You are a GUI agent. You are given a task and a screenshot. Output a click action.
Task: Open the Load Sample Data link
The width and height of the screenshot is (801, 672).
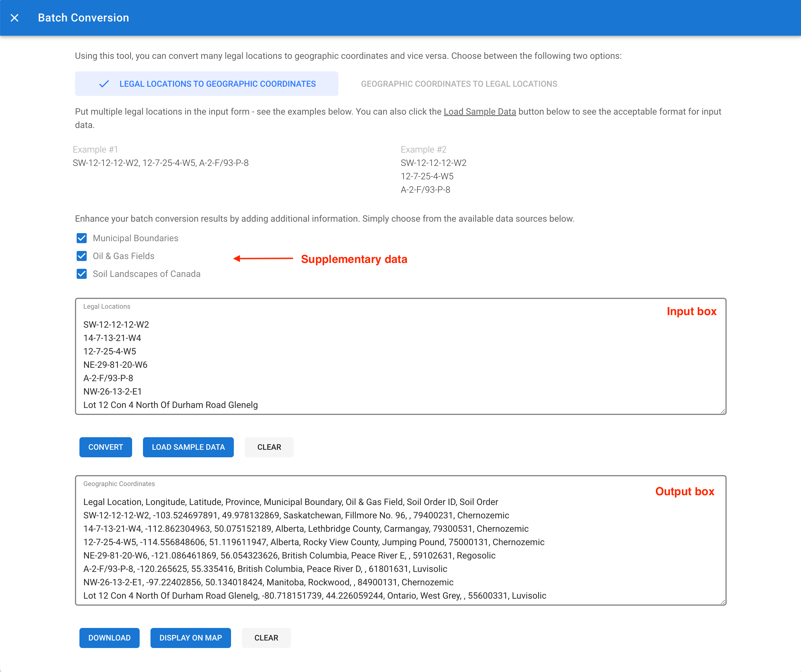479,112
